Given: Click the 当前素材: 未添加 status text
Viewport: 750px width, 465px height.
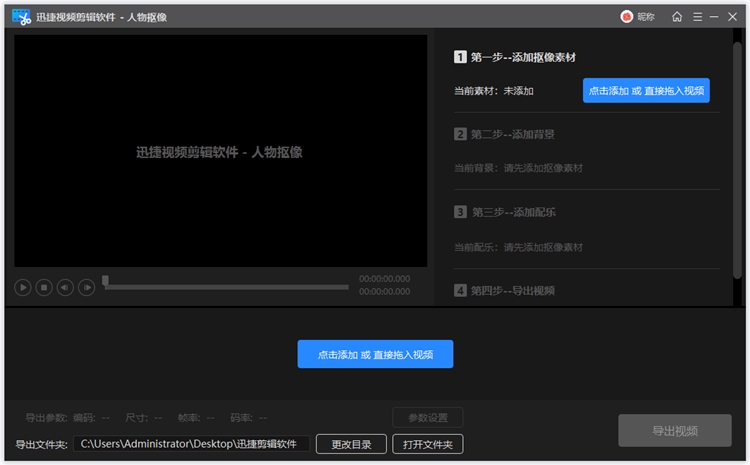Looking at the screenshot, I should click(494, 91).
